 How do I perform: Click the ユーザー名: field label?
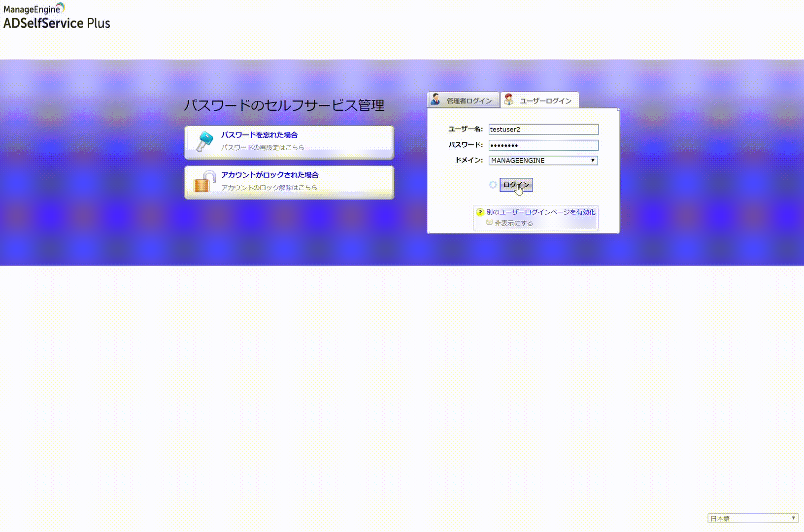click(x=466, y=129)
